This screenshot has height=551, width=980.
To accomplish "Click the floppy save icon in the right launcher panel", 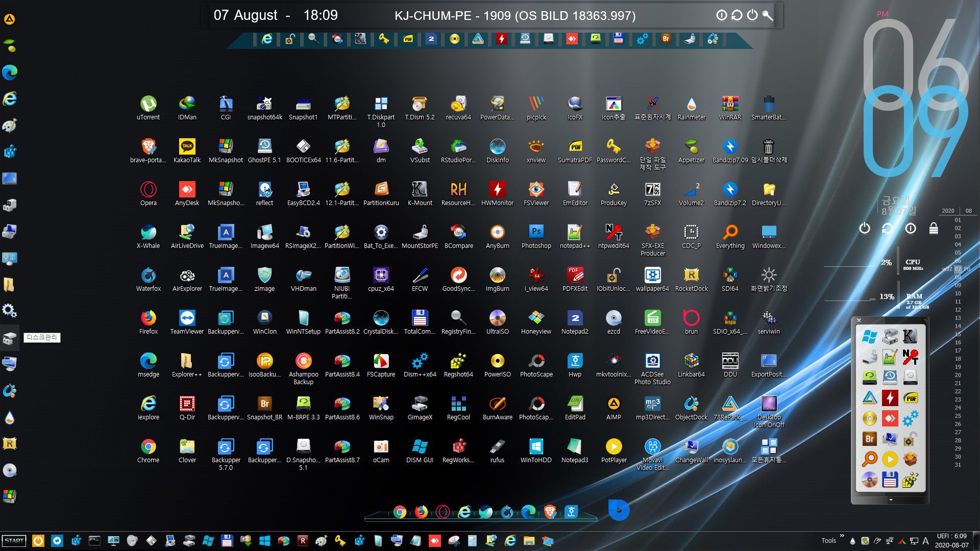I will tap(890, 480).
